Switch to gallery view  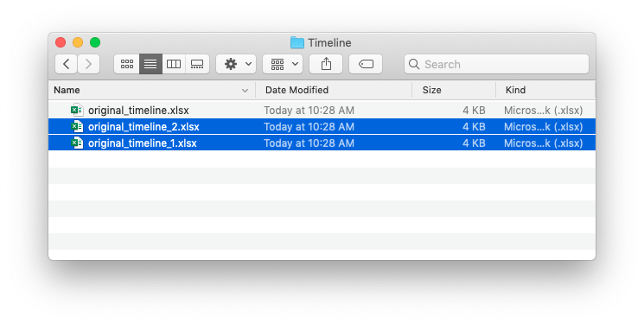[x=197, y=64]
